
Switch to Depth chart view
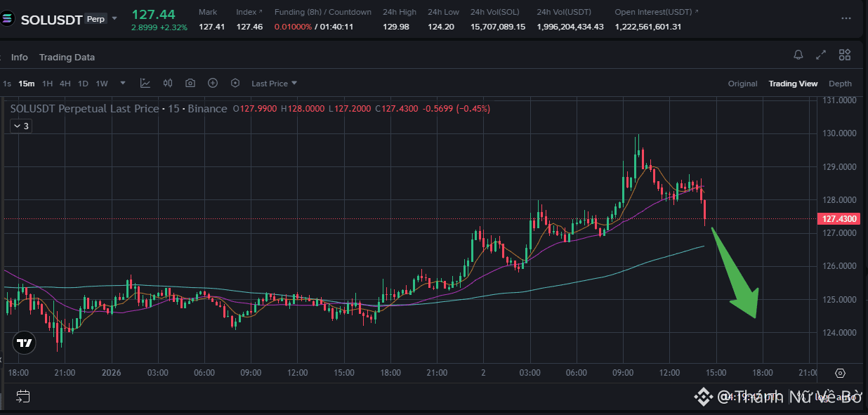coord(840,84)
